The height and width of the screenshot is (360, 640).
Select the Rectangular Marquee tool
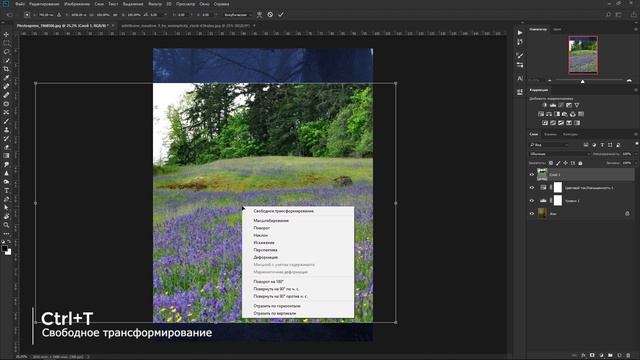pos(6,43)
